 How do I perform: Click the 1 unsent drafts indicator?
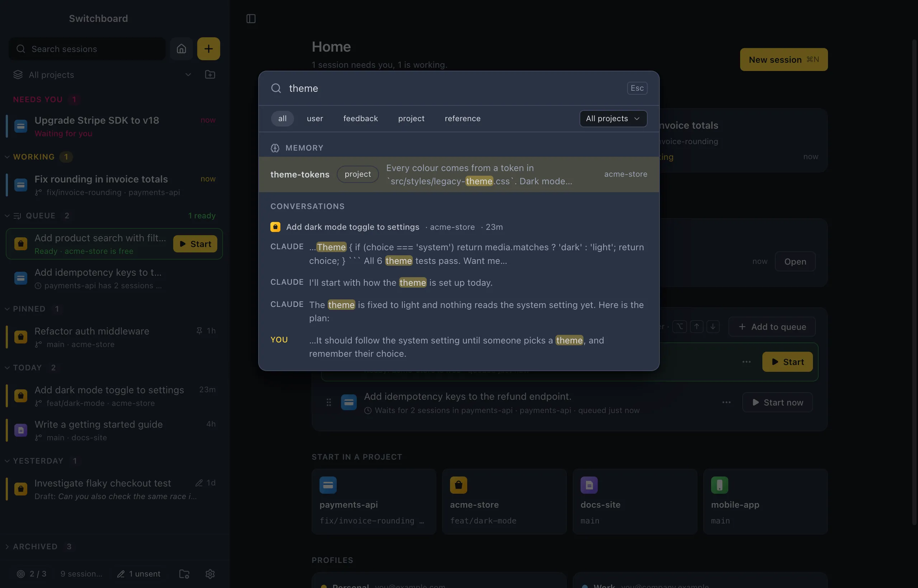pos(139,574)
